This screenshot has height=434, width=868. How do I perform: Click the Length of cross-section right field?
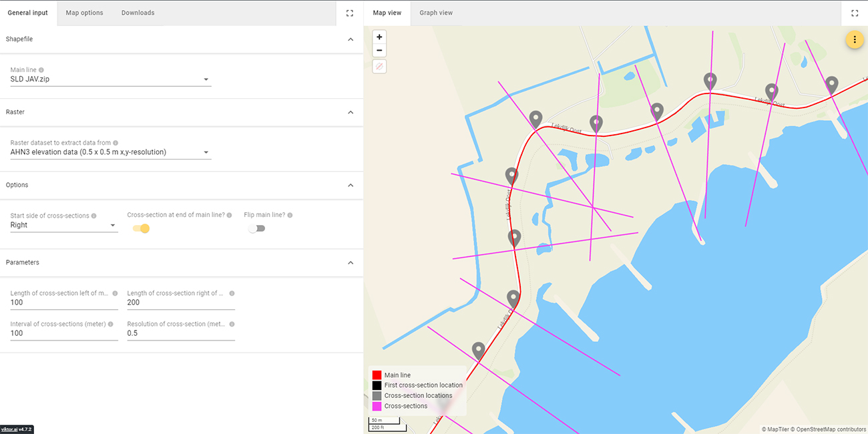tap(181, 302)
